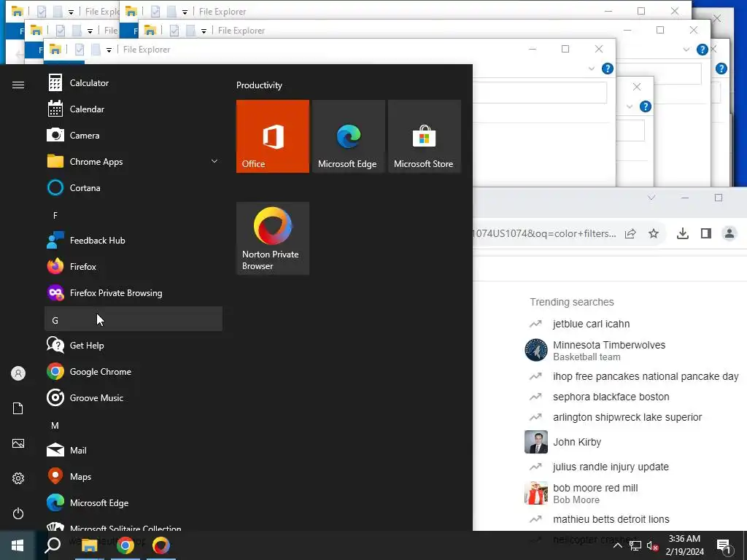Click the network status tray icon
Image resolution: width=747 pixels, height=560 pixels.
click(635, 545)
